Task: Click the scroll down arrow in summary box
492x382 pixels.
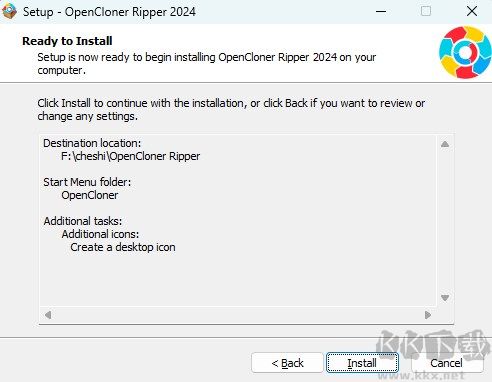Action: tap(445, 298)
